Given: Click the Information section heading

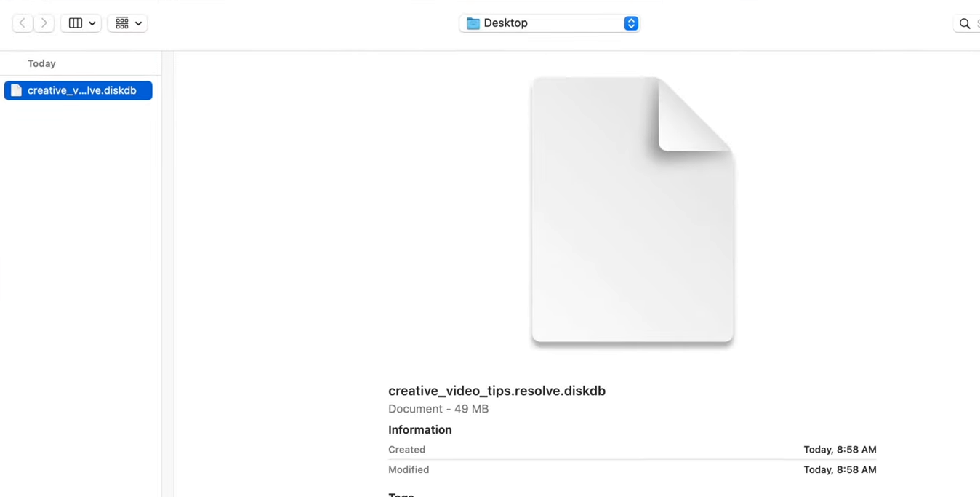Looking at the screenshot, I should [x=420, y=430].
